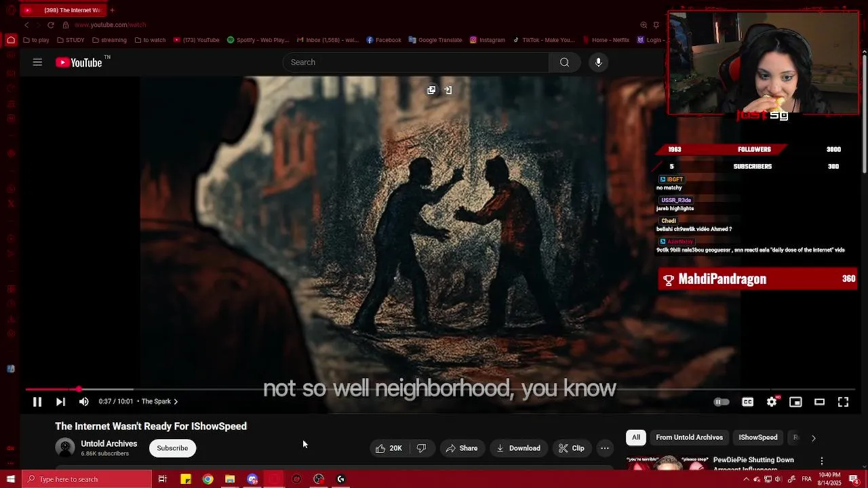Open options for PewDiePie recommended video
The width and height of the screenshot is (868, 488).
pos(822,461)
